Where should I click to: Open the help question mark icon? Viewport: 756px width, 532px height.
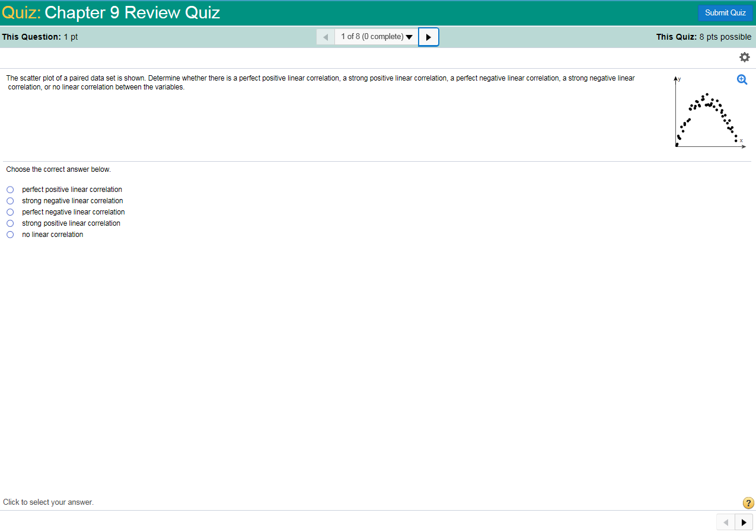point(748,504)
